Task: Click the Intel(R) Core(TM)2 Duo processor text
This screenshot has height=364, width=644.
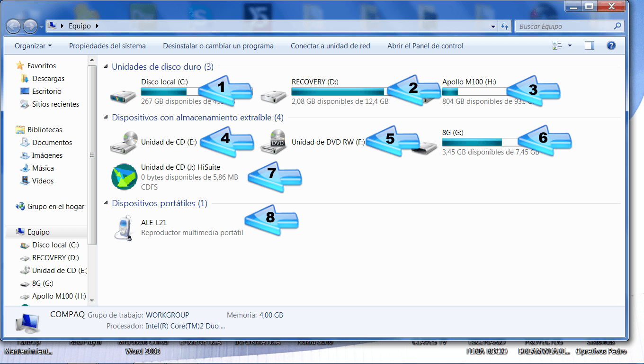Action: (x=185, y=326)
